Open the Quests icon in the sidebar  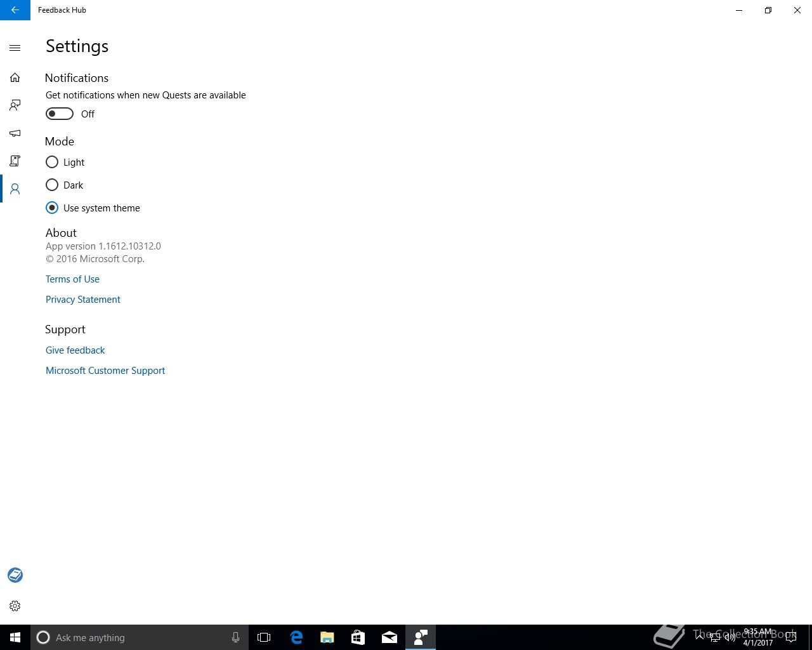tap(15, 161)
